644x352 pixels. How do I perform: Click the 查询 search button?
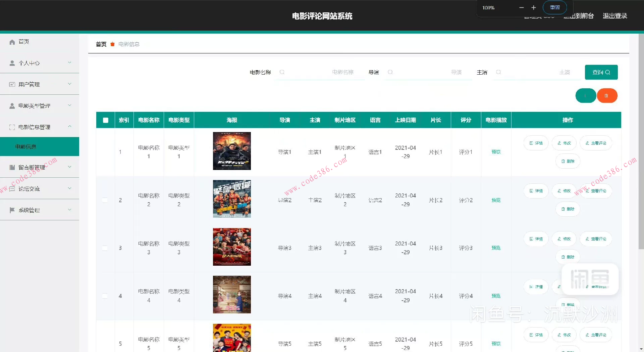(x=601, y=72)
